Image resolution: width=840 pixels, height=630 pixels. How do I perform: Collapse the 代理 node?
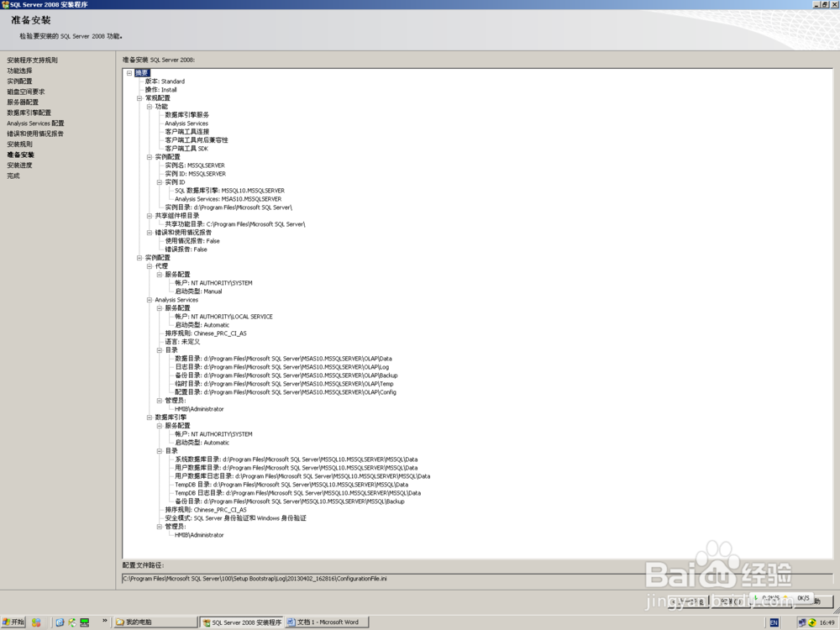point(150,266)
